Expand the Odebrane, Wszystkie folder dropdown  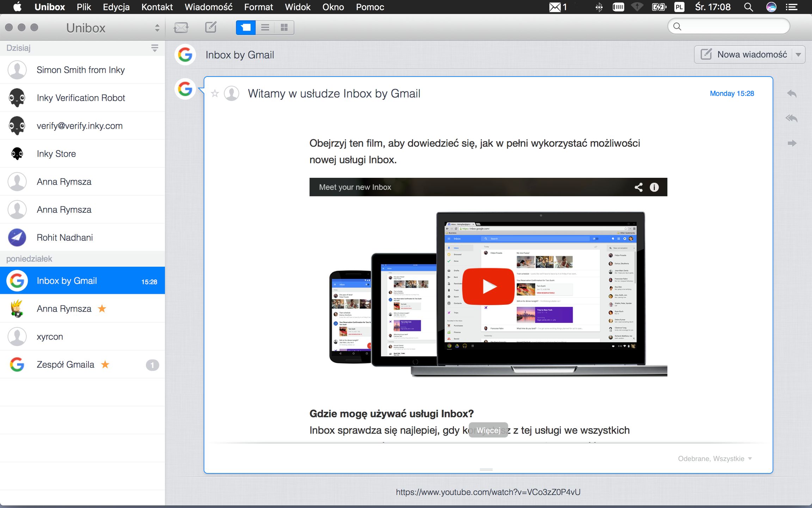pyautogui.click(x=750, y=459)
